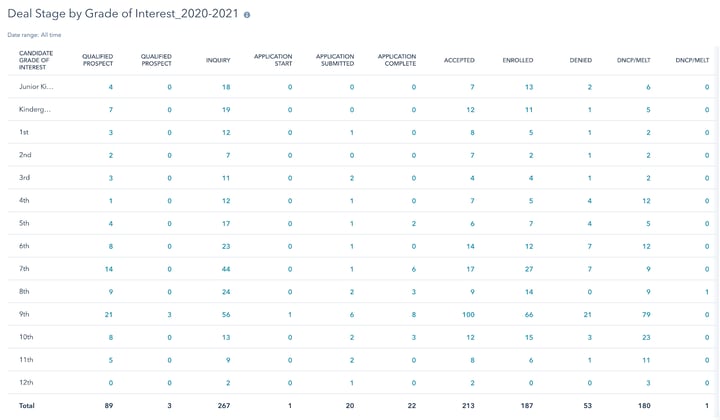Click the Application Start column header
The image size is (720, 420).
click(x=273, y=60)
